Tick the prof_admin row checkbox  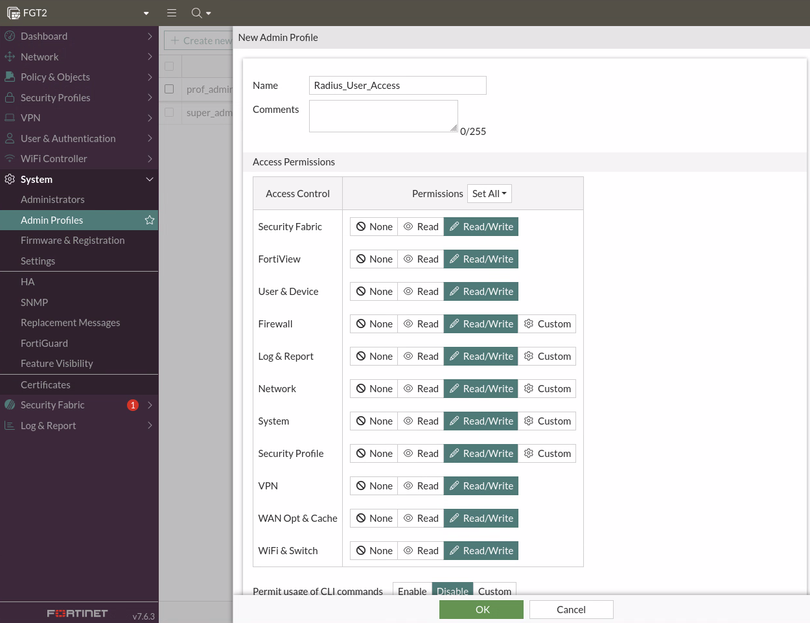click(x=169, y=89)
